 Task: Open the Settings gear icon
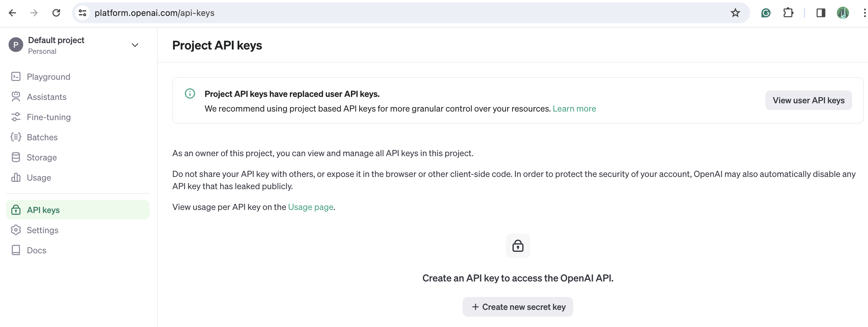click(16, 230)
